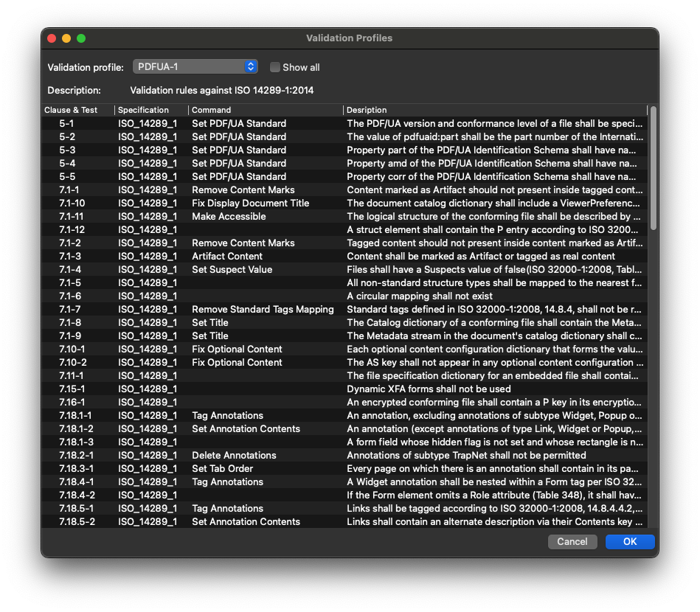
Task: Select the row for clause 5-2
Action: (344, 137)
